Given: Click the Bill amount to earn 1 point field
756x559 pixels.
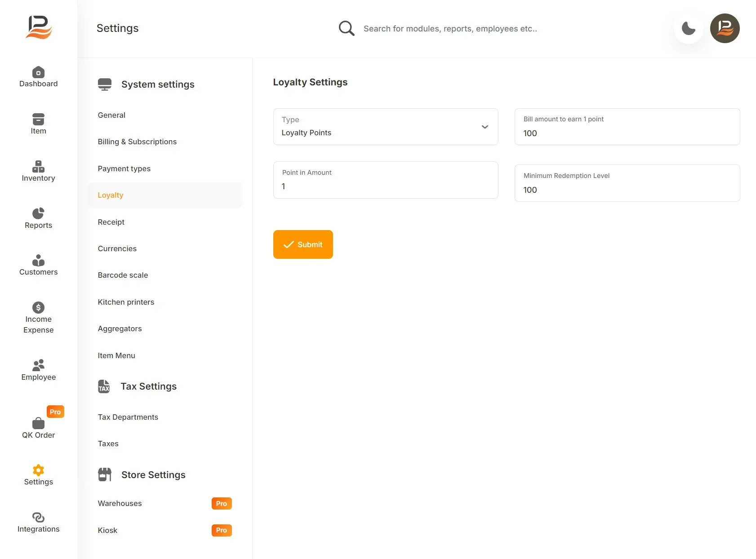Looking at the screenshot, I should (627, 127).
